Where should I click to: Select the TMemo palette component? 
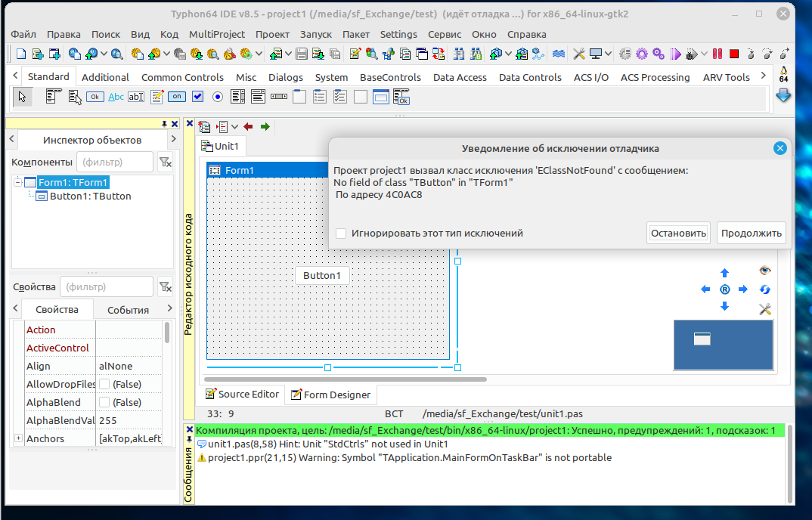tap(157, 96)
